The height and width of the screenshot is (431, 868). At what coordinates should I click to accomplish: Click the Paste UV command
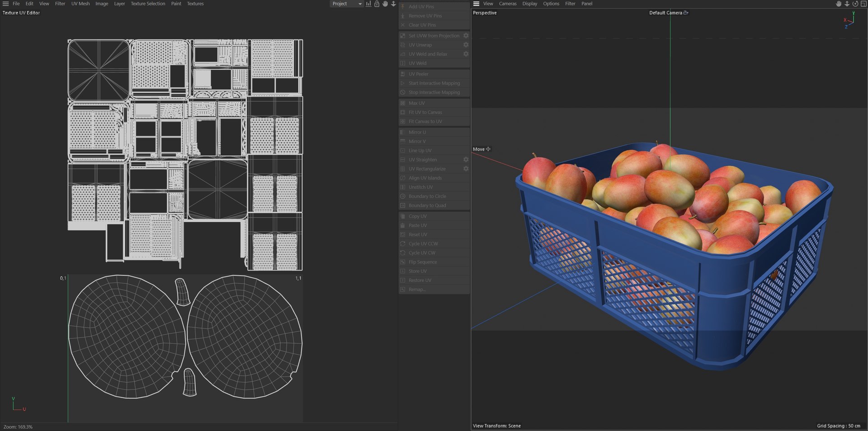click(434, 225)
